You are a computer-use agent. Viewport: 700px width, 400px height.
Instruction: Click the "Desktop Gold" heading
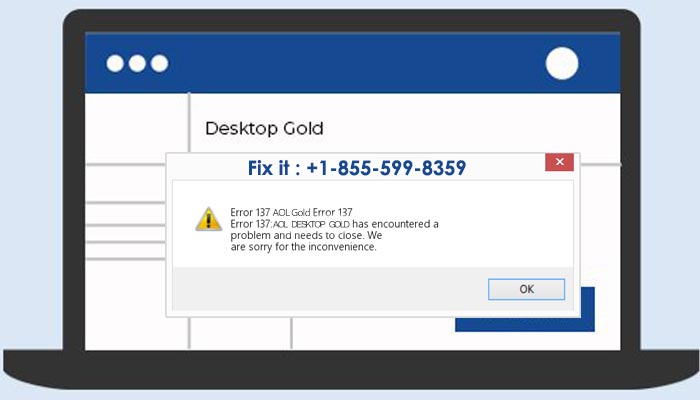coord(264,129)
